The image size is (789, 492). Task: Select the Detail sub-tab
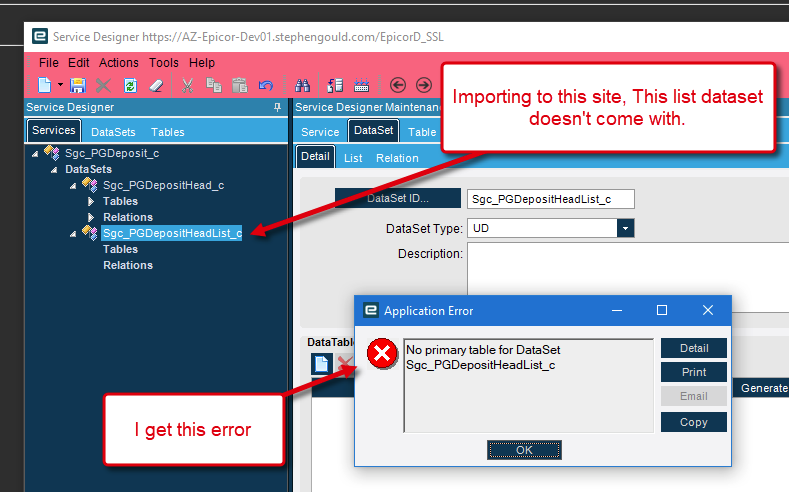click(315, 156)
